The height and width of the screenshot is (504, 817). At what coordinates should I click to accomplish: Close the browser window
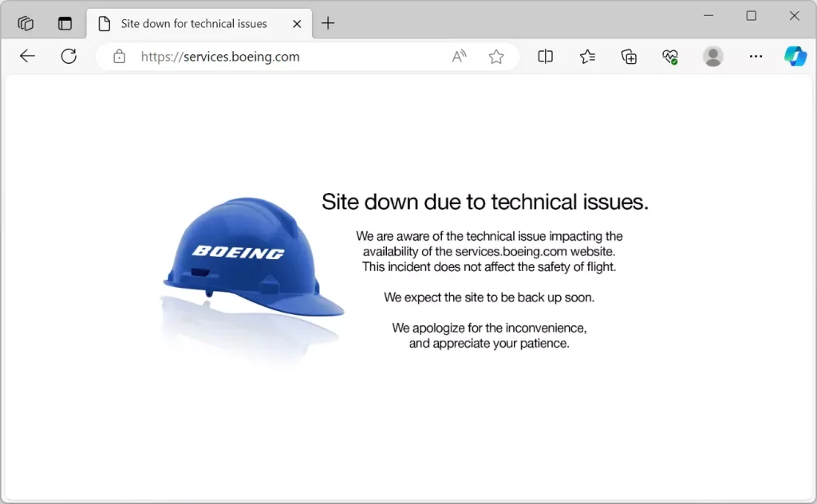click(x=794, y=16)
